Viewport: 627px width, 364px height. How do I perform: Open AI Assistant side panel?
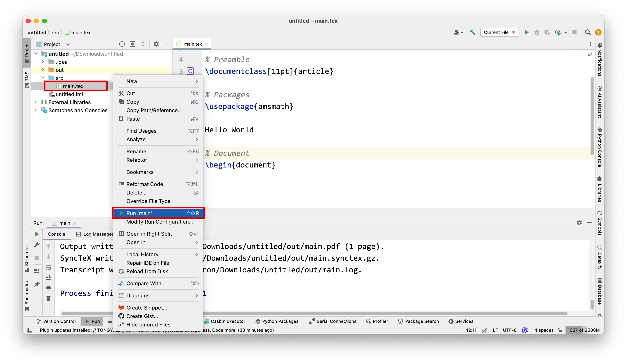click(599, 102)
